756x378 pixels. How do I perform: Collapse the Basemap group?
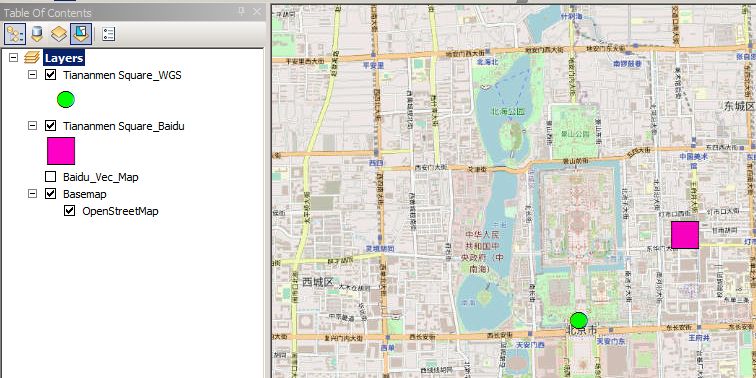point(32,194)
